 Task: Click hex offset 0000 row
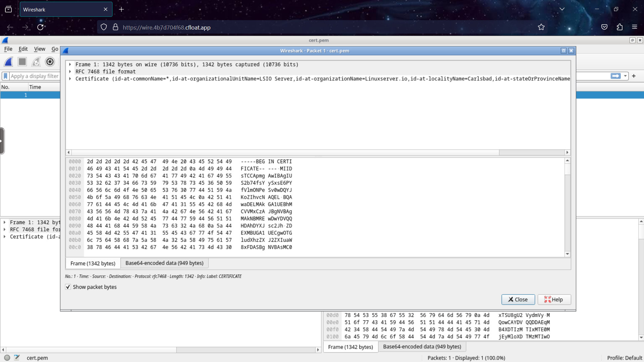coord(180,162)
